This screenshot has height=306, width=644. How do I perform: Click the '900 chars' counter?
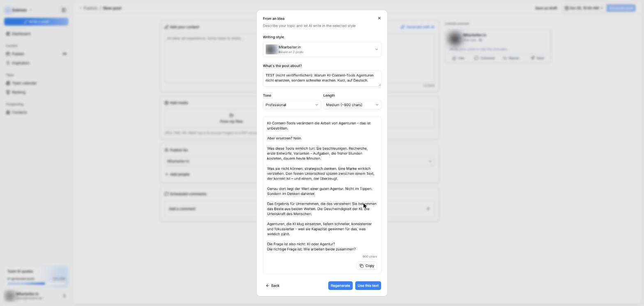click(369, 257)
